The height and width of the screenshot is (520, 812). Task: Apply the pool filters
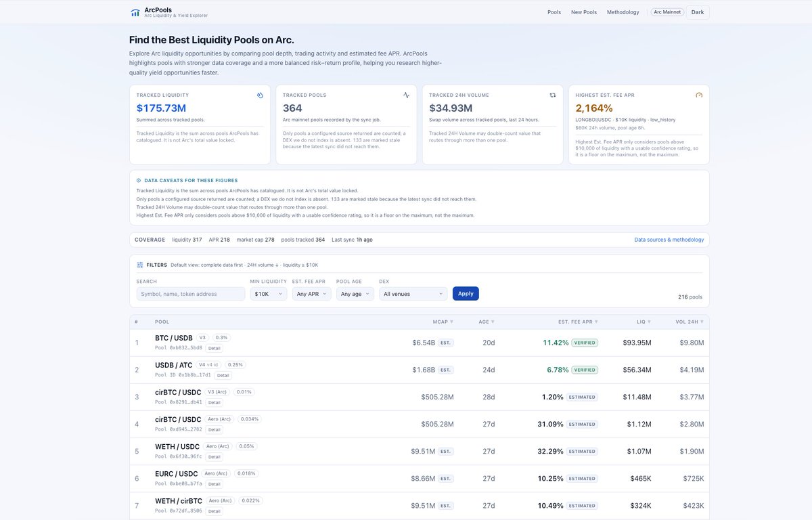466,294
